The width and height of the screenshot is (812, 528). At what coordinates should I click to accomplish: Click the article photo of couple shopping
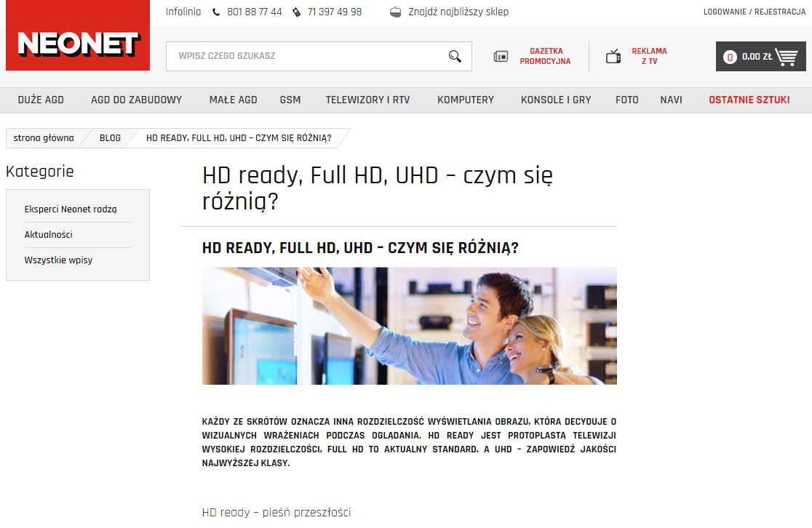coord(409,326)
